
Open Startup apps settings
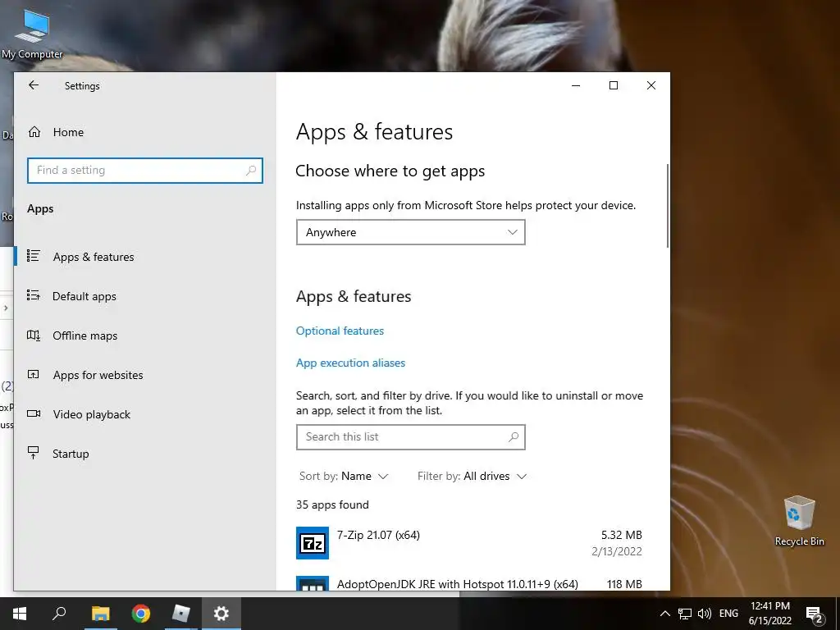click(71, 454)
